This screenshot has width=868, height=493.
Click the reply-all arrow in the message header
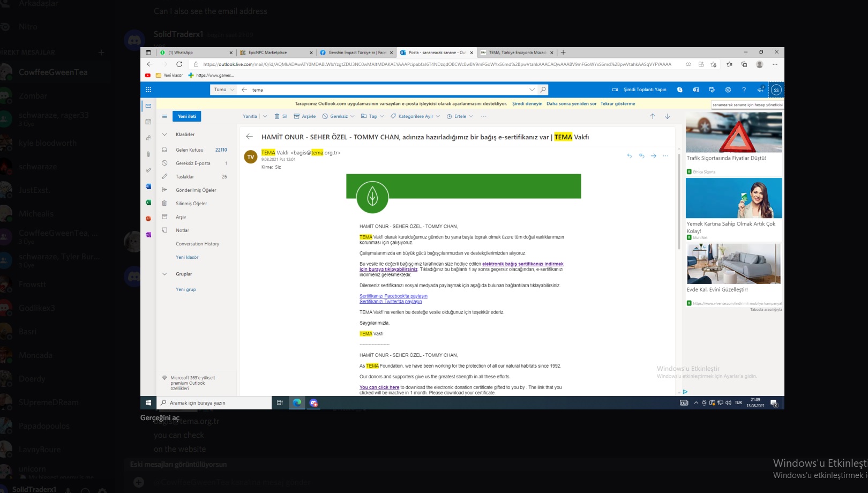tap(641, 156)
